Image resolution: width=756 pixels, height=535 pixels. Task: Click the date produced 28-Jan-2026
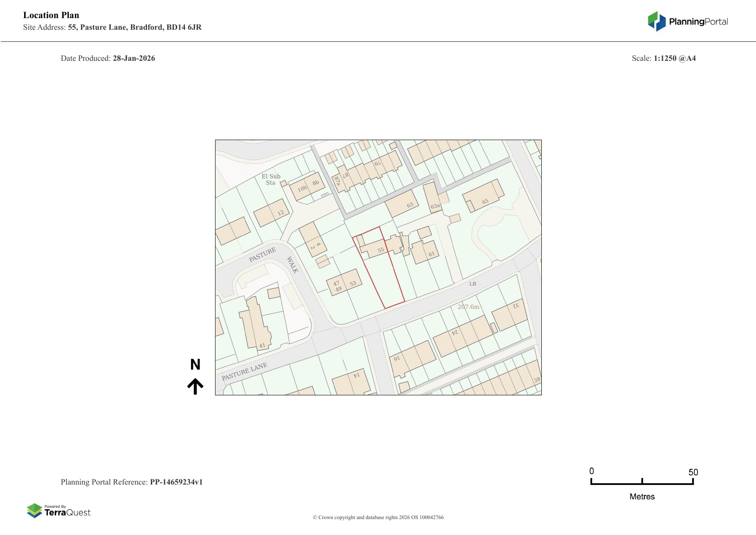click(x=134, y=58)
